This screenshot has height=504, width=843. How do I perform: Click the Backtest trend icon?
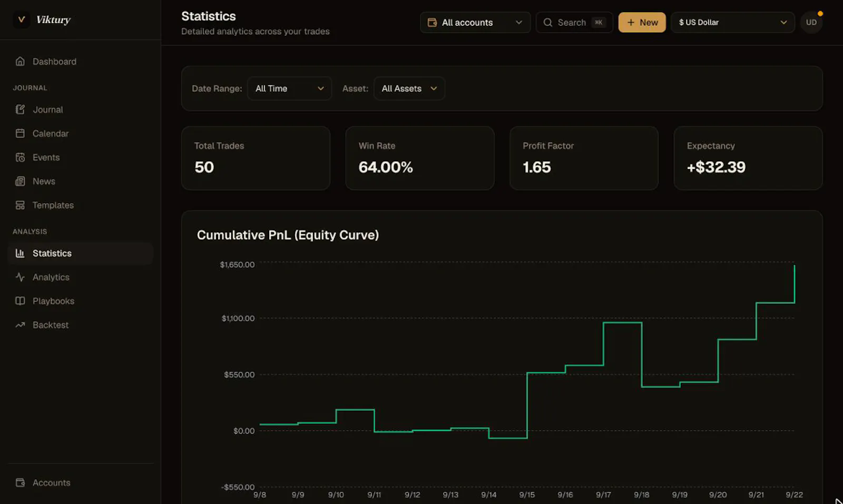pos(20,325)
